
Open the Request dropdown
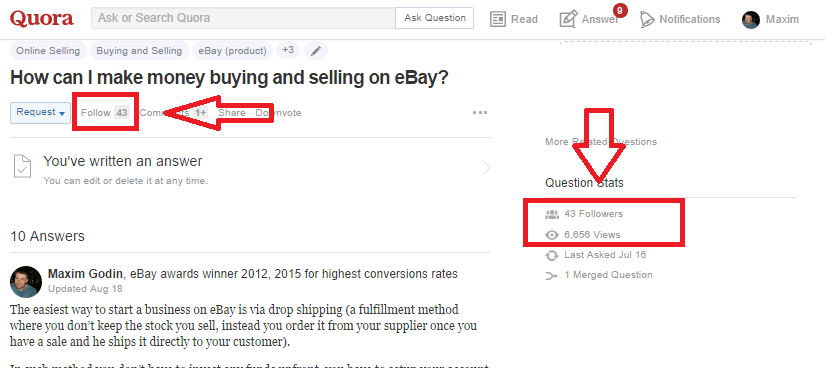point(40,113)
